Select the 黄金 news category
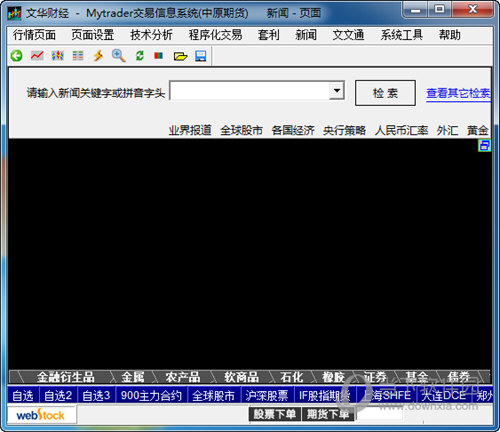The image size is (500, 432). (478, 130)
